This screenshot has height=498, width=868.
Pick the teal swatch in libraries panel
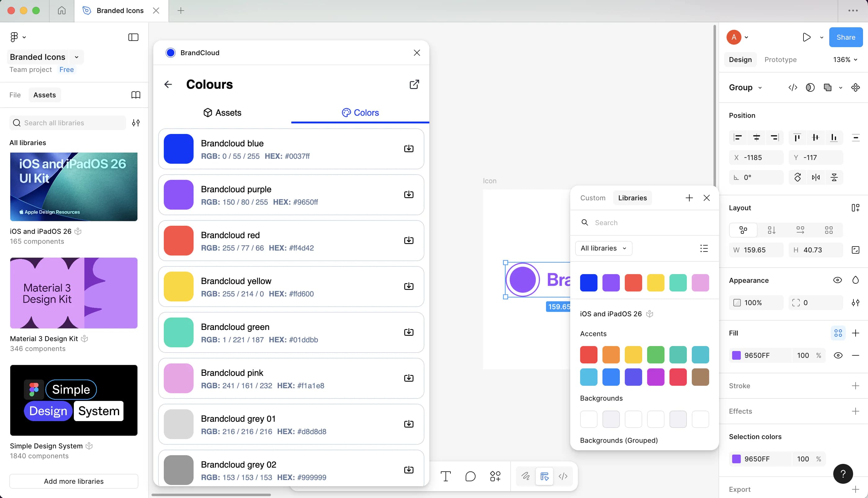tap(678, 282)
